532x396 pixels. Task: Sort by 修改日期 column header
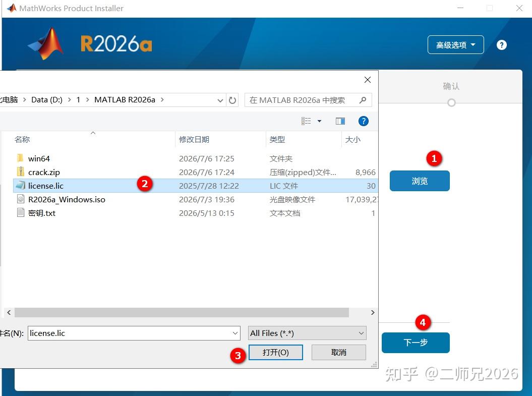tap(194, 139)
